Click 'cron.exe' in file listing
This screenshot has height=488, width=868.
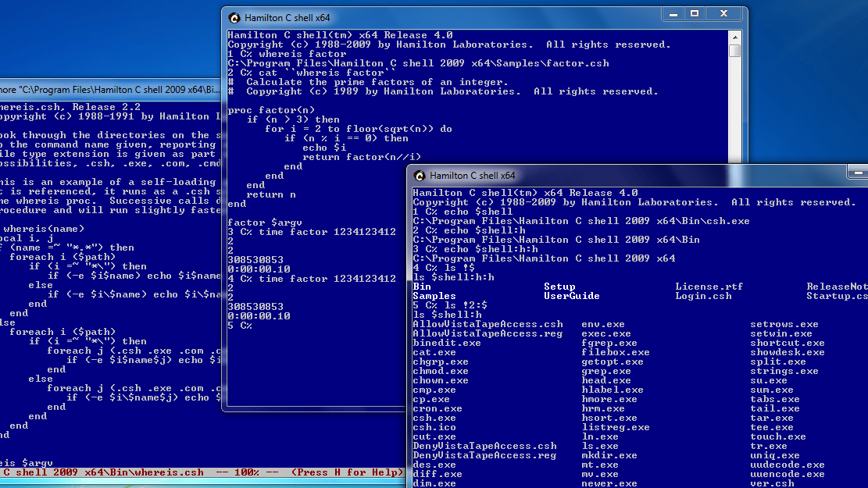(x=438, y=409)
